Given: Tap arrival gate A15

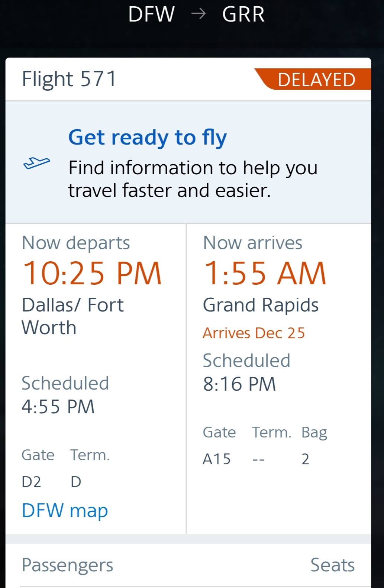Looking at the screenshot, I should click(216, 459).
